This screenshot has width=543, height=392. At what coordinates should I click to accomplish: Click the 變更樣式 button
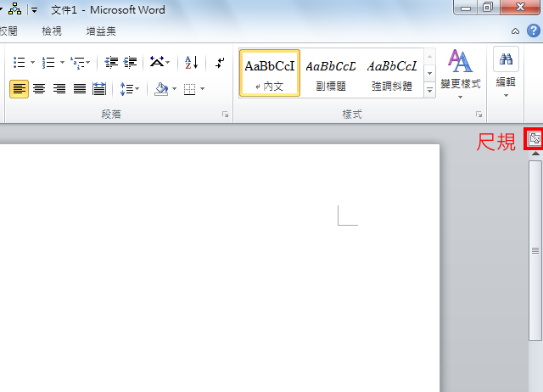click(460, 73)
